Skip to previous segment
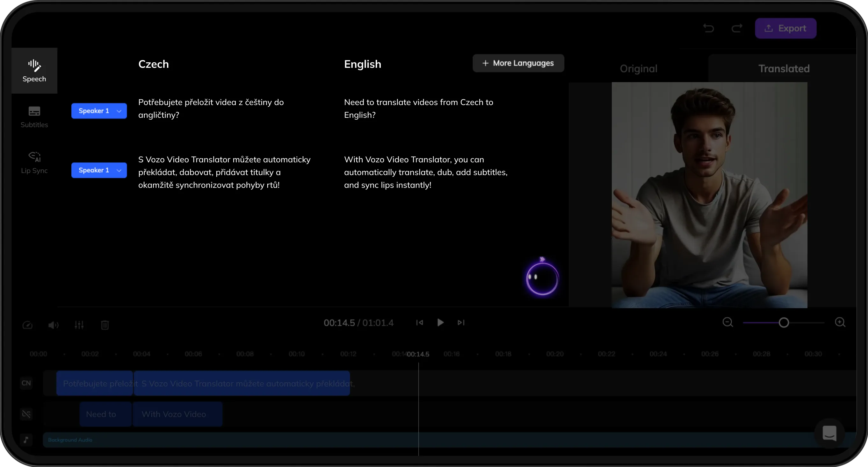 click(420, 322)
